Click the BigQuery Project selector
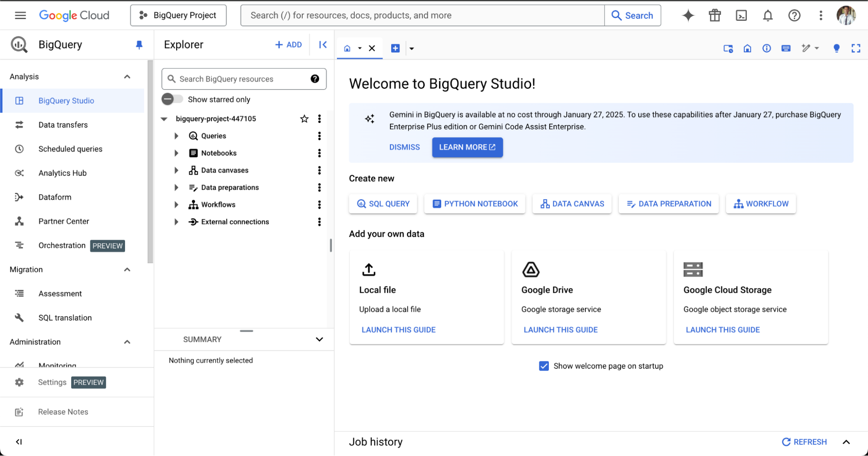Screen dimensions: 868x456 [x=178, y=16]
